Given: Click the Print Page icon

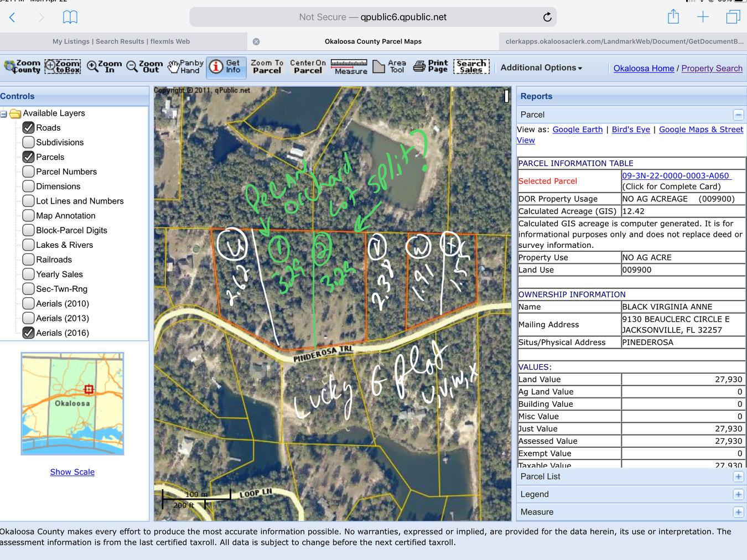Looking at the screenshot, I should point(430,67).
